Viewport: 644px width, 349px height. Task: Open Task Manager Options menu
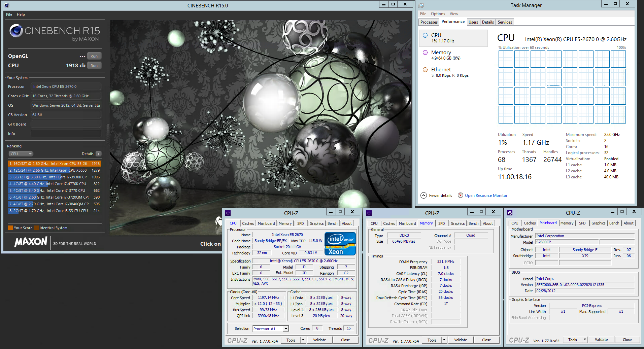click(438, 14)
